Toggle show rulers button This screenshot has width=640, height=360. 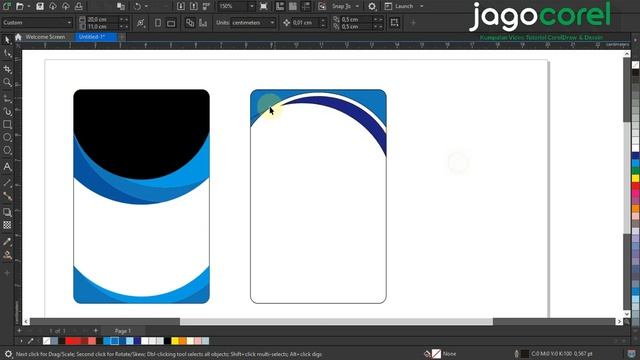click(280, 6)
